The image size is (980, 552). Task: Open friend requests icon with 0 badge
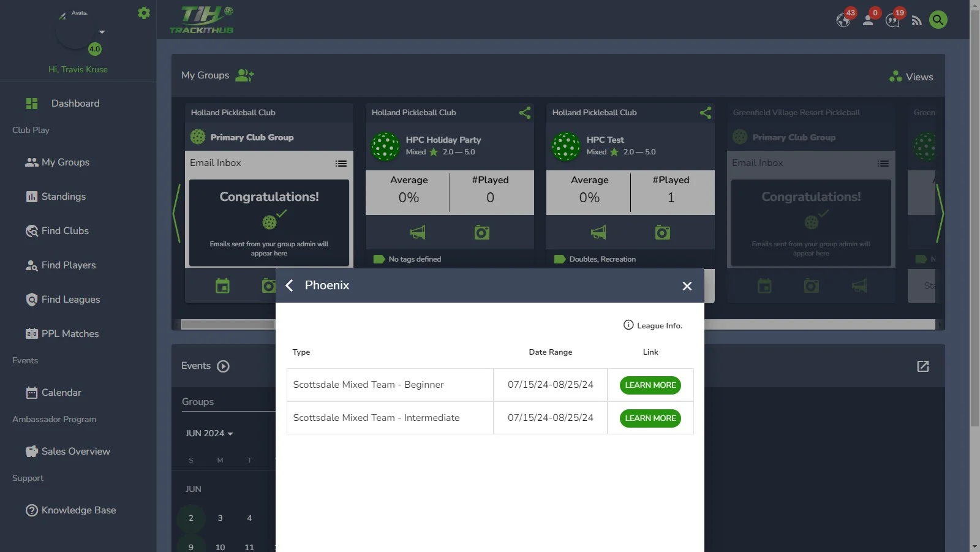click(868, 20)
